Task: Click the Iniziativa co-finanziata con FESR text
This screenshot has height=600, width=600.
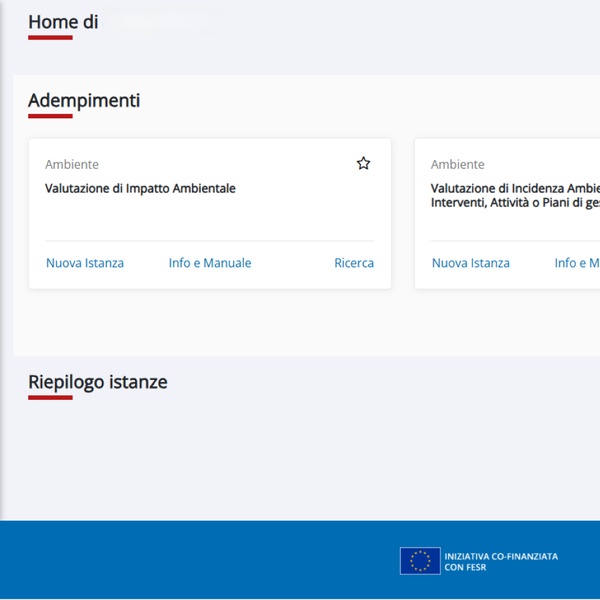Action: (x=501, y=561)
